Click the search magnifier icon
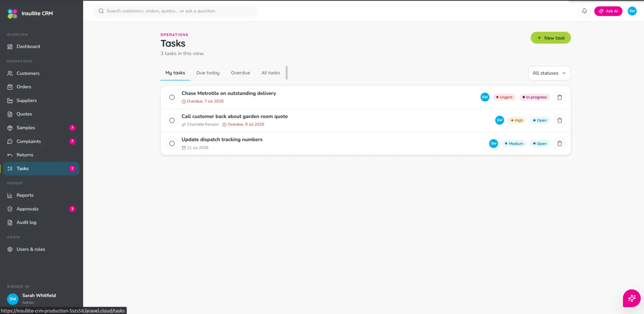Viewport: 644px width, 314px height. [x=101, y=11]
